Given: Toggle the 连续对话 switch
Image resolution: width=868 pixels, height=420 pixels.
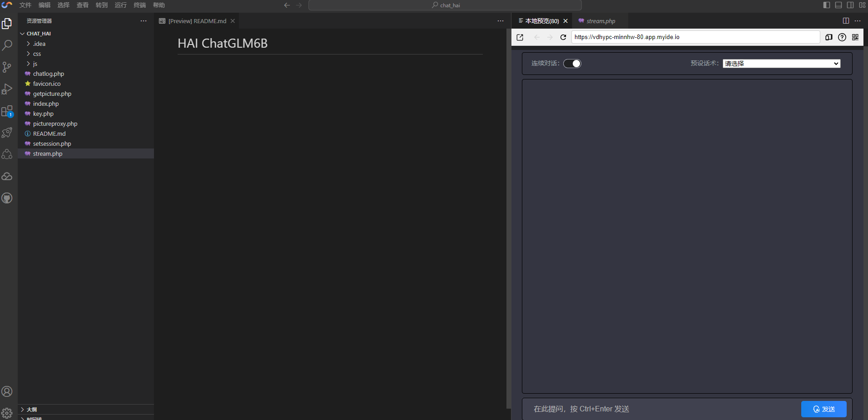Looking at the screenshot, I should pyautogui.click(x=572, y=64).
